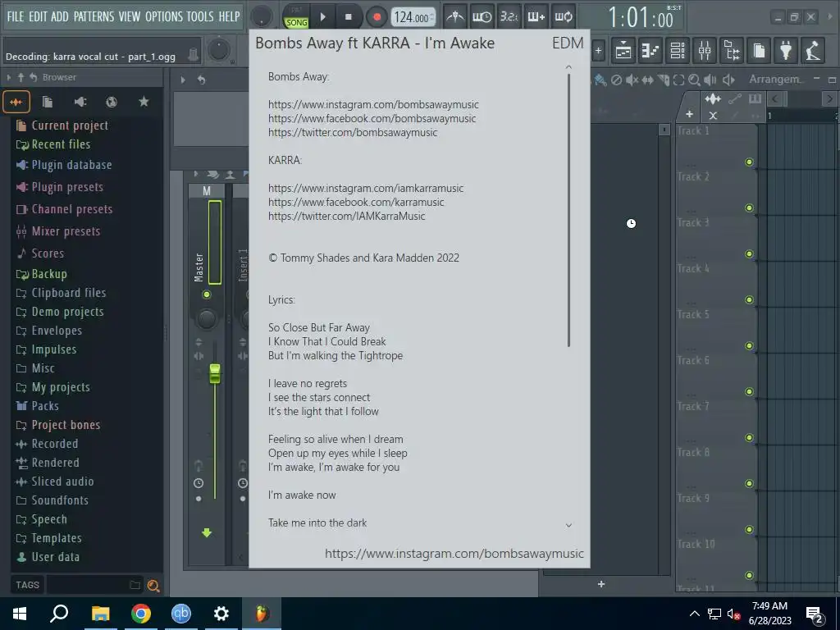Open browser options arrow menu
This screenshot has width=840, height=630.
[x=8, y=78]
